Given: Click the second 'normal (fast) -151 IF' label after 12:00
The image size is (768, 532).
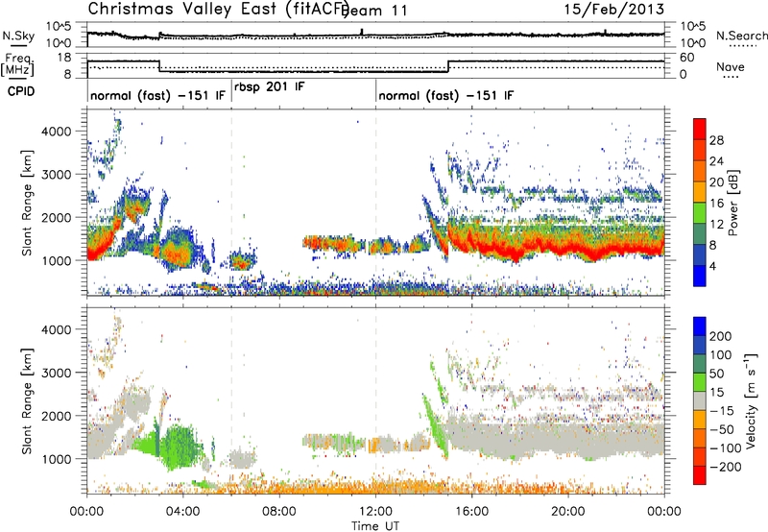Looking at the screenshot, I should 445,95.
